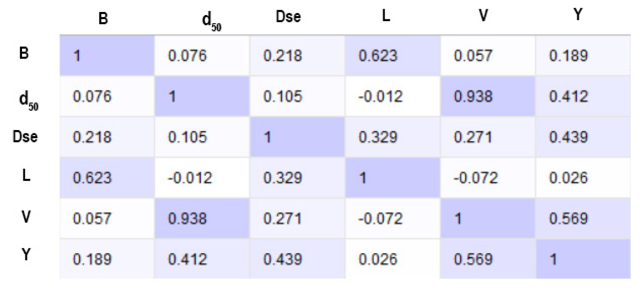The width and height of the screenshot is (644, 290).
Task: Select the L column header
Action: coord(386,16)
